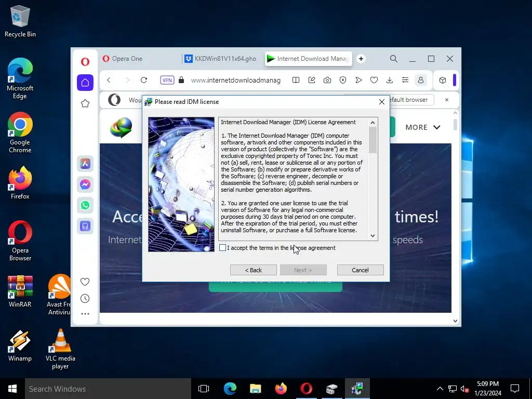The height and width of the screenshot is (399, 532).
Task: Open sidebar three-dots more options
Action: point(85,314)
